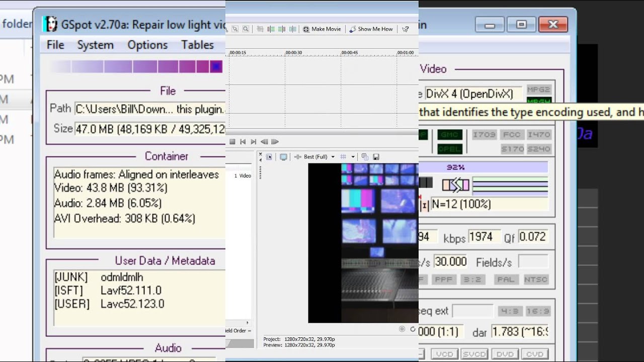
Task: Open the Show Me How tutorials
Action: [371, 29]
